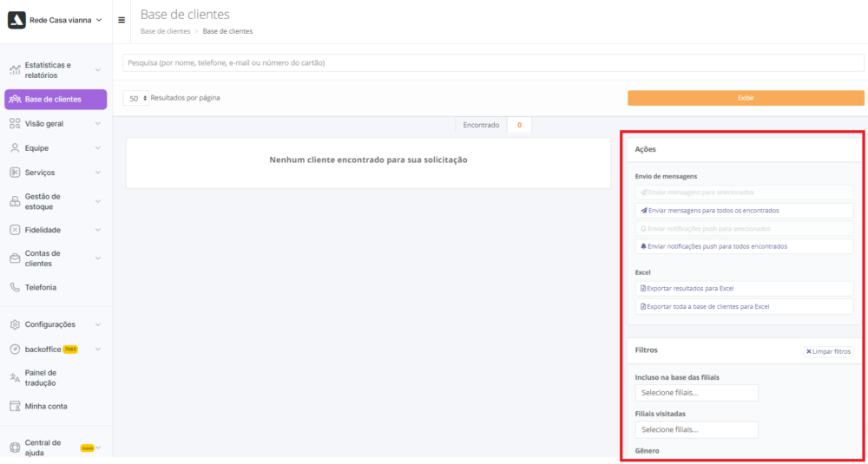Viewport: 868px width, 464px height.
Task: Open Incluso na base das filiais selector
Action: (x=697, y=393)
